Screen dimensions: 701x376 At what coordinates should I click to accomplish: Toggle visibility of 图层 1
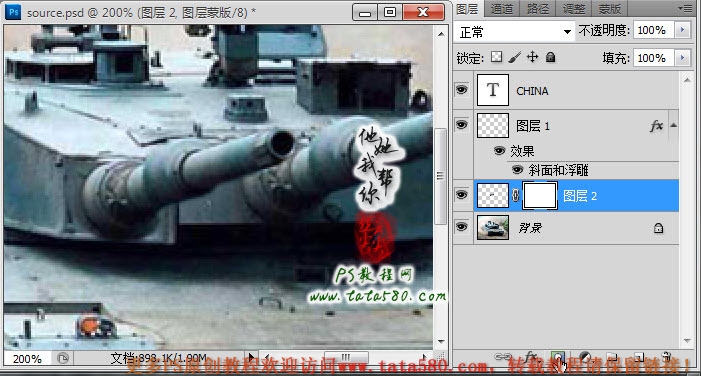(x=462, y=125)
